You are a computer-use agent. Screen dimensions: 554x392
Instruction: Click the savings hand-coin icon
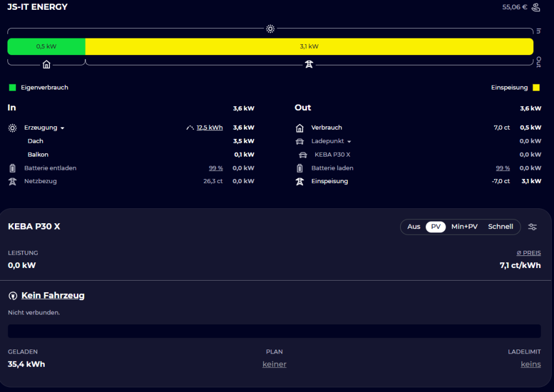click(536, 7)
